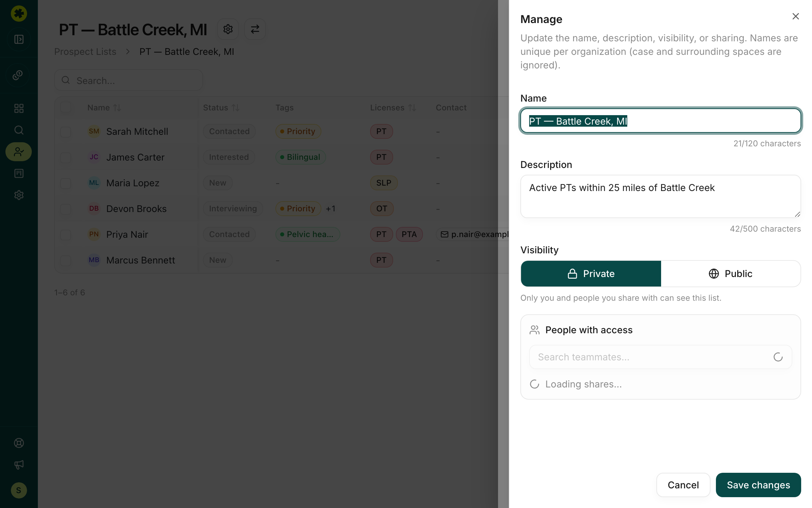Click the ML avatar for Maria Lopez

(94, 183)
